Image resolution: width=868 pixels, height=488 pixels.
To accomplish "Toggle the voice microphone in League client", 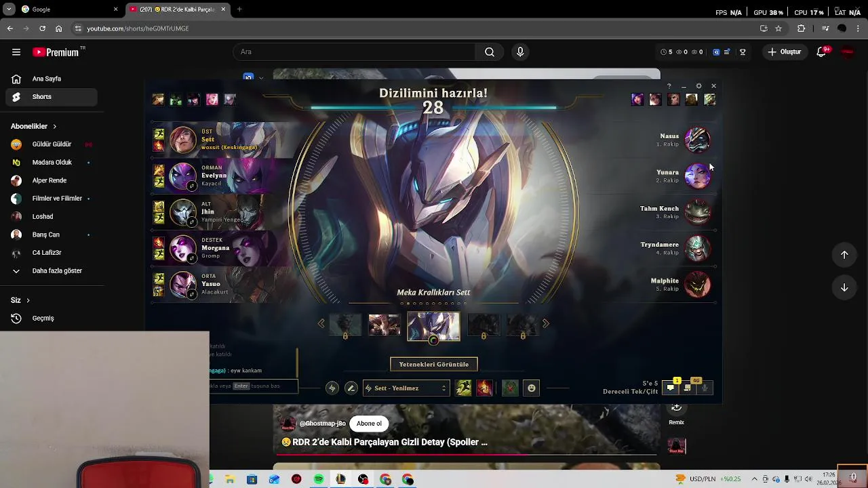I will (705, 388).
